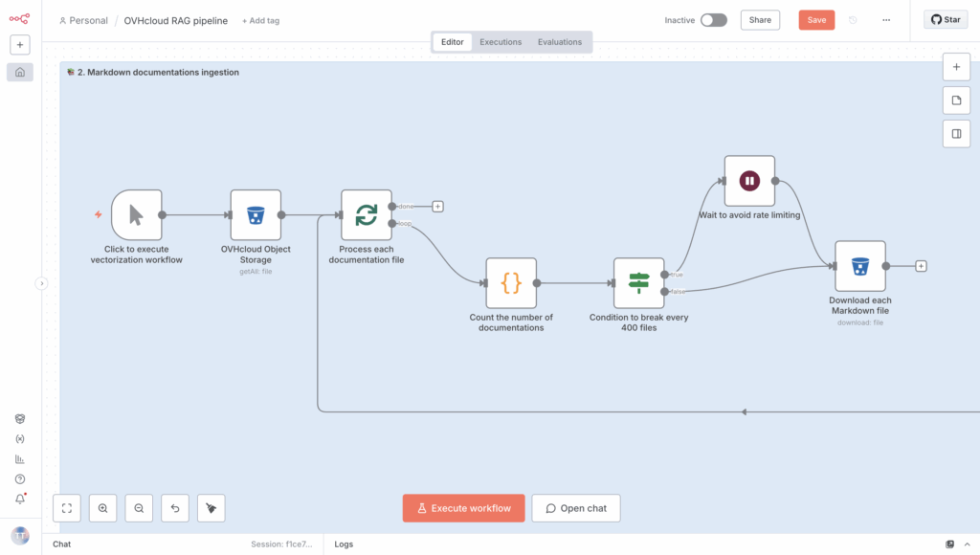Click the plus connector after Download each Markdown file
Screen dimensions: 980x555
pos(921,266)
